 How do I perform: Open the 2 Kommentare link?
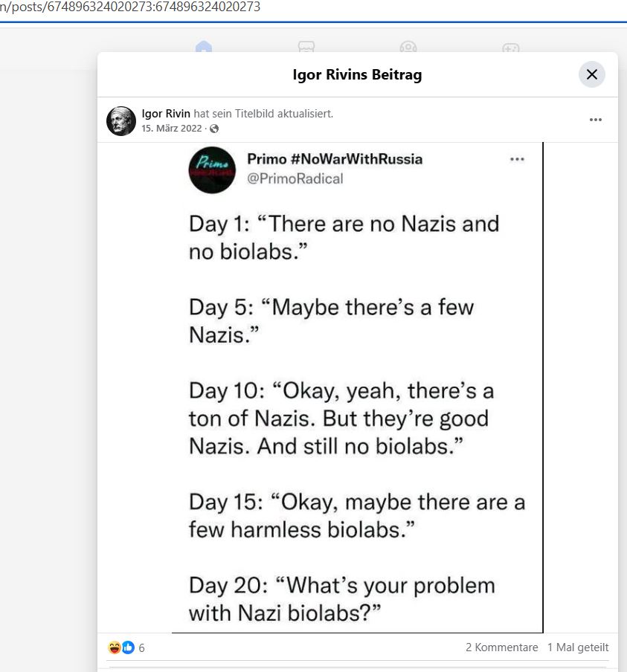coord(502,647)
